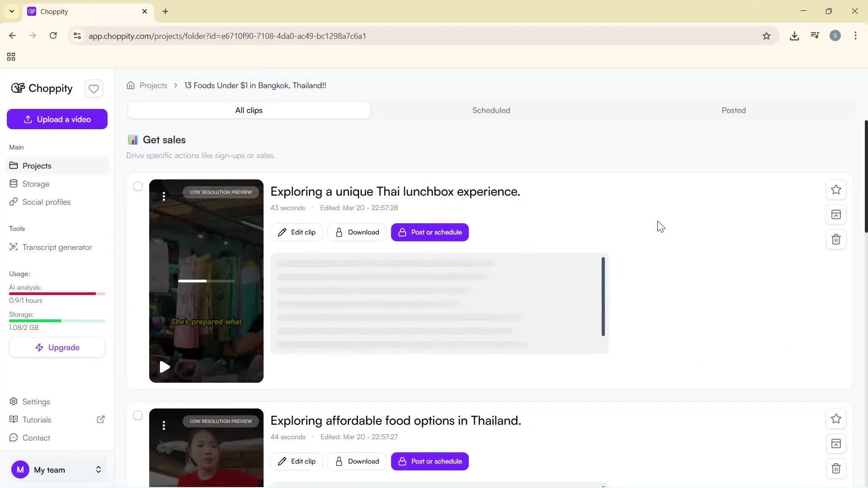Select the checkbox on the affordable food clip
Viewport: 868px width, 488px height.
(x=138, y=415)
